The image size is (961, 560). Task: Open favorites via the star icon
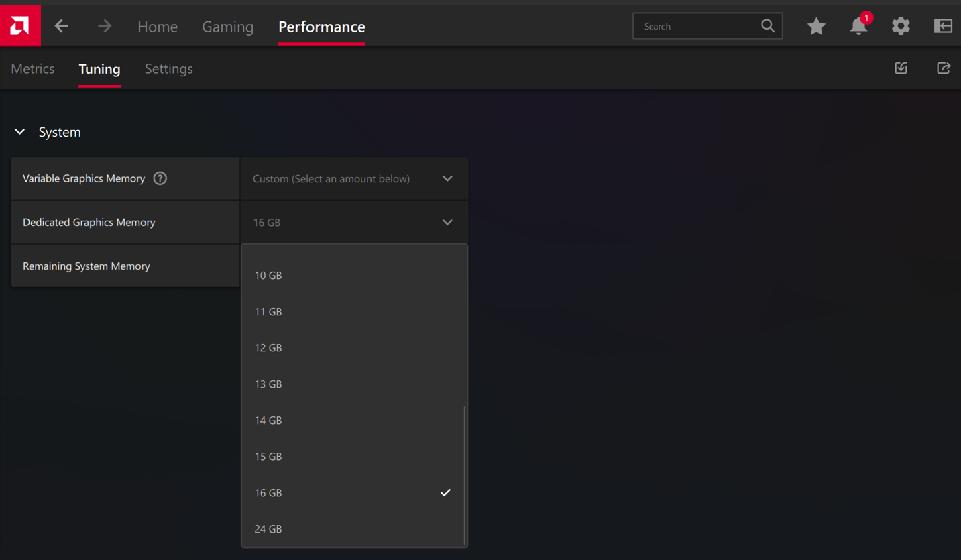816,26
